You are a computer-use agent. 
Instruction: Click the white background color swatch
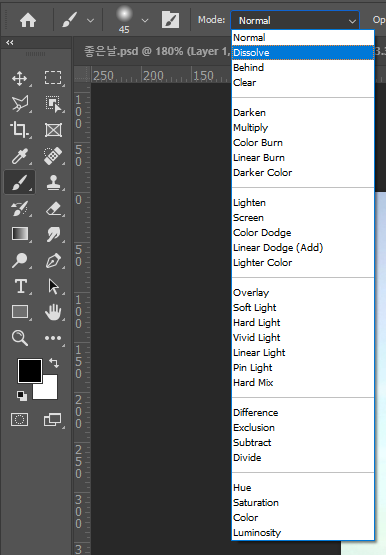pos(50,391)
